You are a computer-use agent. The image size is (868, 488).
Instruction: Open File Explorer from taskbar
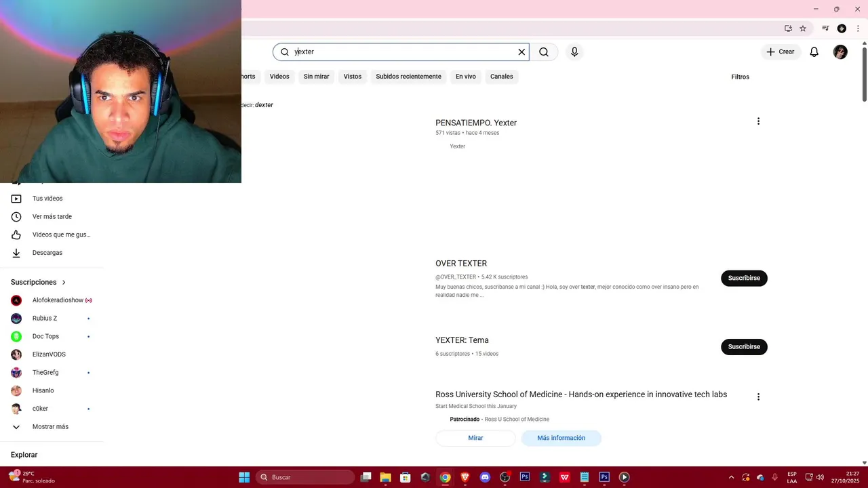pyautogui.click(x=385, y=477)
